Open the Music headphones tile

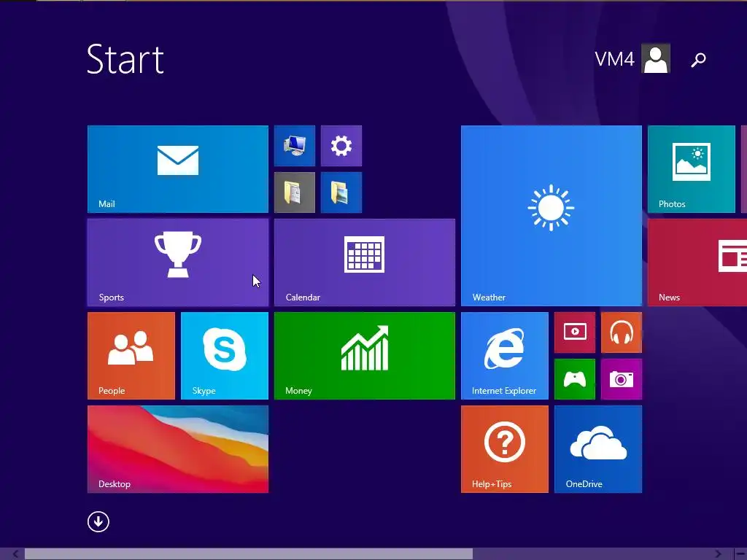pyautogui.click(x=622, y=332)
